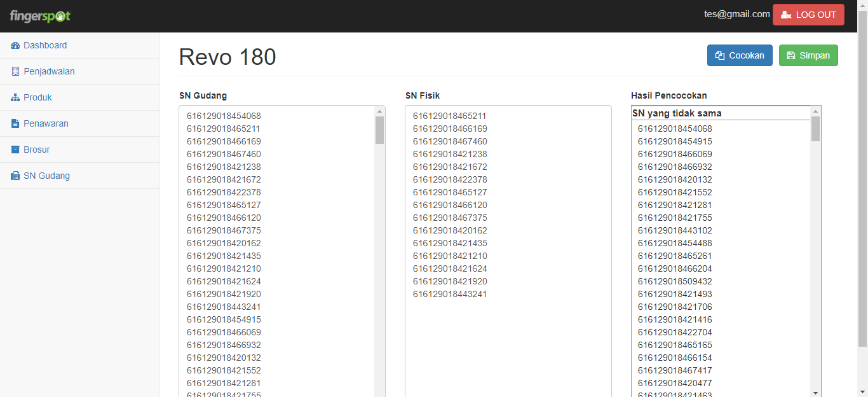Click the Hasil Pencocokan scrollbar down arrow
868x397 pixels.
coord(815,392)
